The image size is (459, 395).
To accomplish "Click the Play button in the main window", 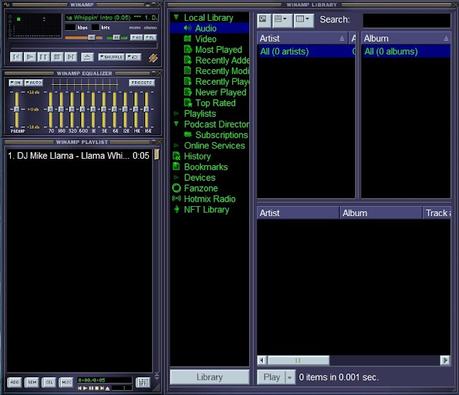I will click(x=30, y=57).
